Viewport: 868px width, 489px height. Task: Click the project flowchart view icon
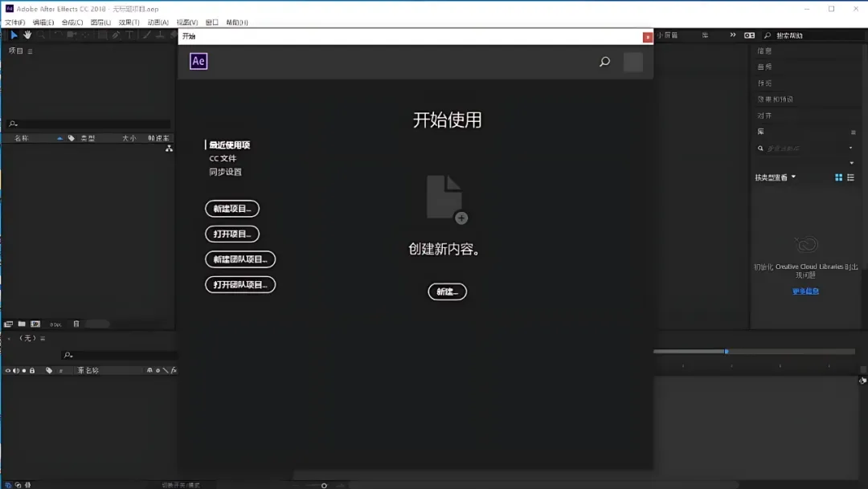click(169, 149)
